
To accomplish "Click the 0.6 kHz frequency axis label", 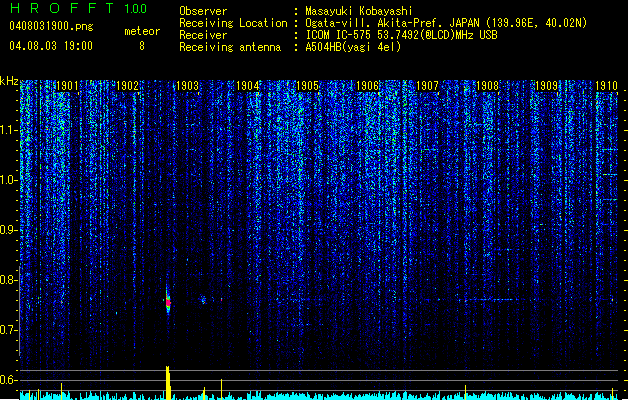I will [9, 380].
